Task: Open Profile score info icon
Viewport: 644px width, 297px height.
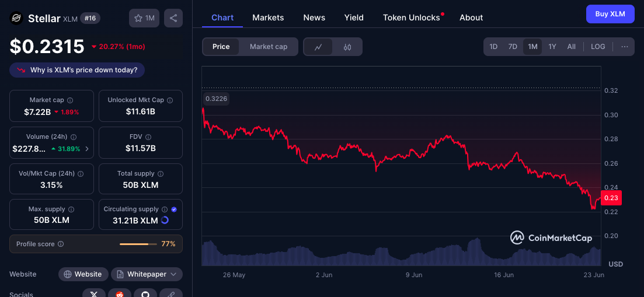Action: (x=61, y=244)
